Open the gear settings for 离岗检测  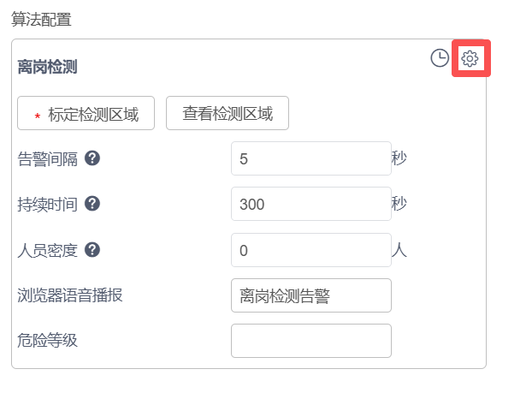pyautogui.click(x=470, y=58)
